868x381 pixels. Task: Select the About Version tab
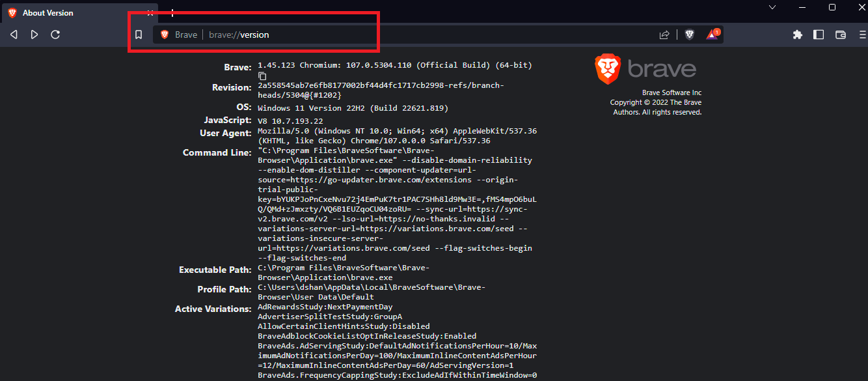[x=81, y=12]
